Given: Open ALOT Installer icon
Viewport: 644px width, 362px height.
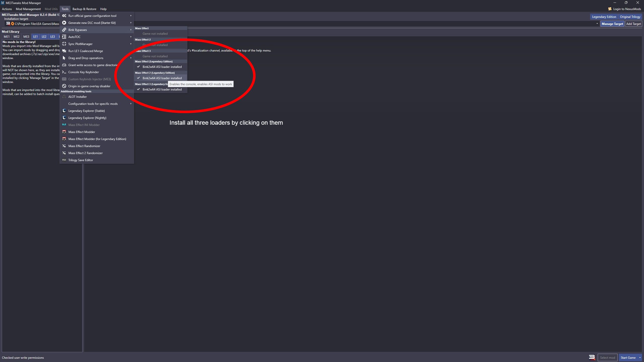Looking at the screenshot, I should pyautogui.click(x=64, y=96).
